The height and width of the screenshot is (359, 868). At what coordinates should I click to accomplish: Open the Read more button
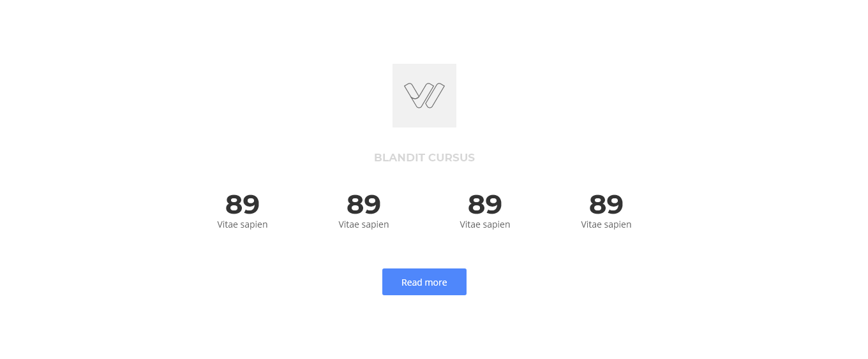click(424, 282)
